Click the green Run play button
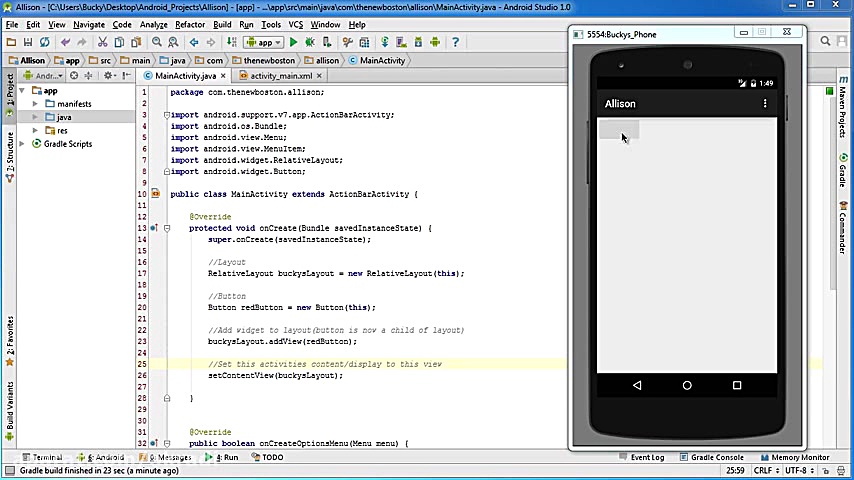854x480 pixels. click(294, 42)
